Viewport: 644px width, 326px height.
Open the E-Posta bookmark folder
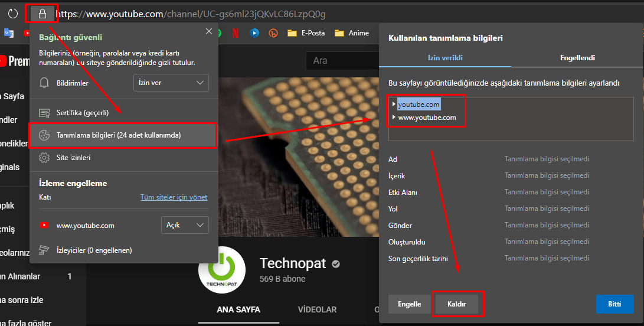click(306, 33)
